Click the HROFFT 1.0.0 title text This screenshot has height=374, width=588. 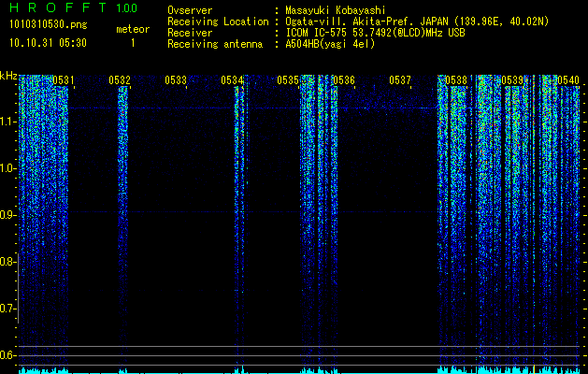click(73, 7)
